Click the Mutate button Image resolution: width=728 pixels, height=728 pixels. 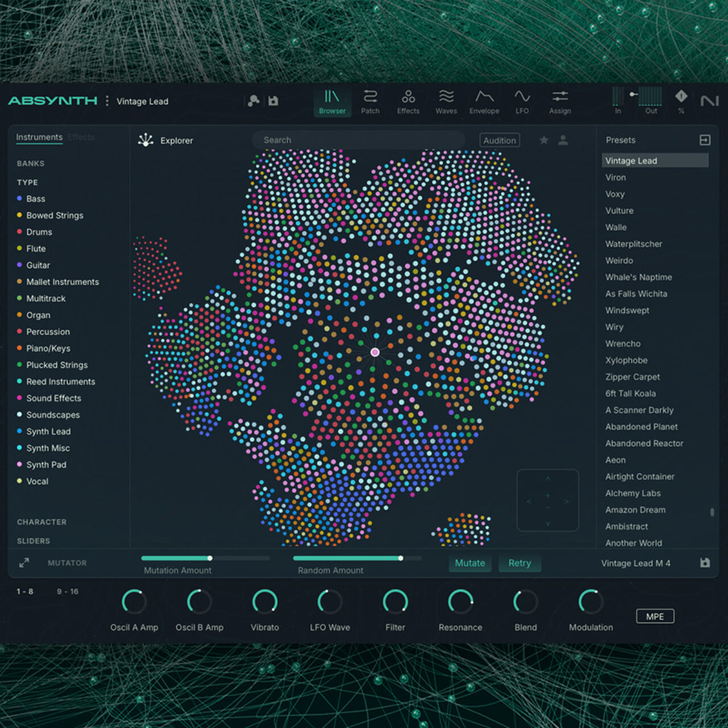point(470,562)
